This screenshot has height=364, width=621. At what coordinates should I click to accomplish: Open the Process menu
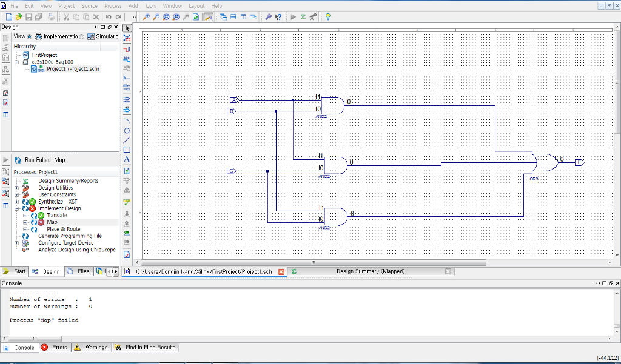click(x=113, y=5)
